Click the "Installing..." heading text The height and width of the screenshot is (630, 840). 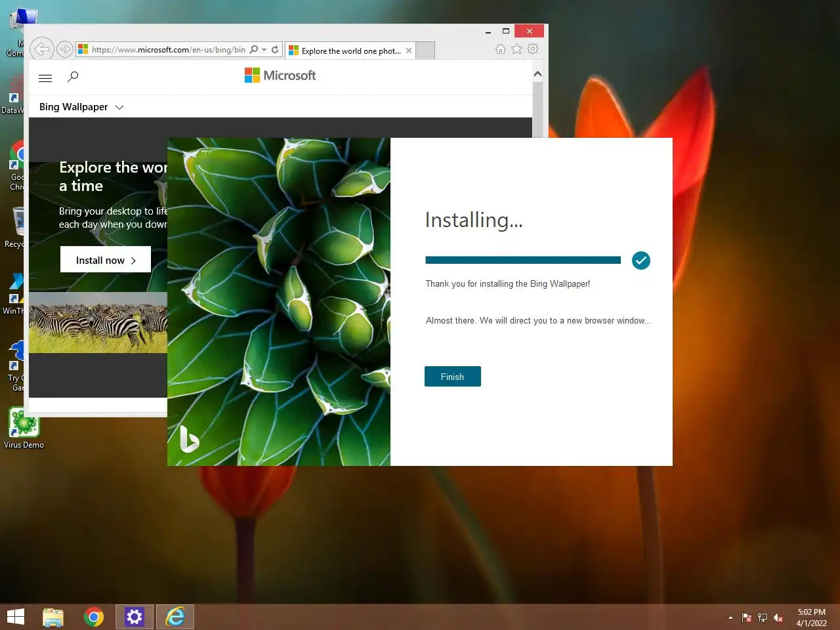[x=474, y=220]
